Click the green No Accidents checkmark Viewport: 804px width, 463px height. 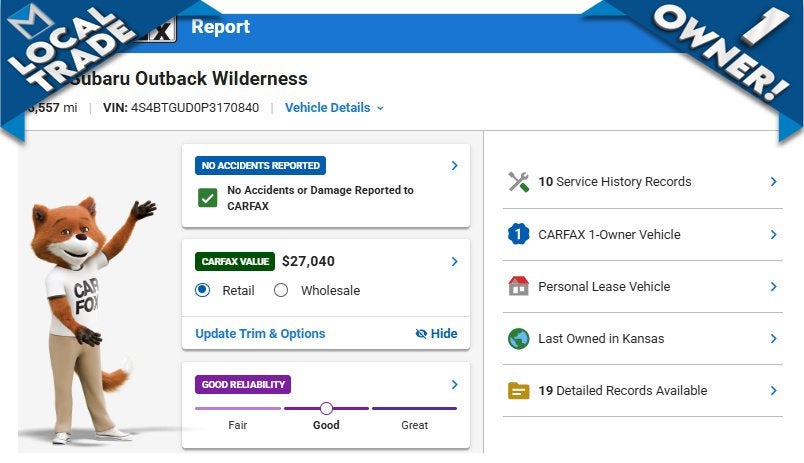(208, 197)
